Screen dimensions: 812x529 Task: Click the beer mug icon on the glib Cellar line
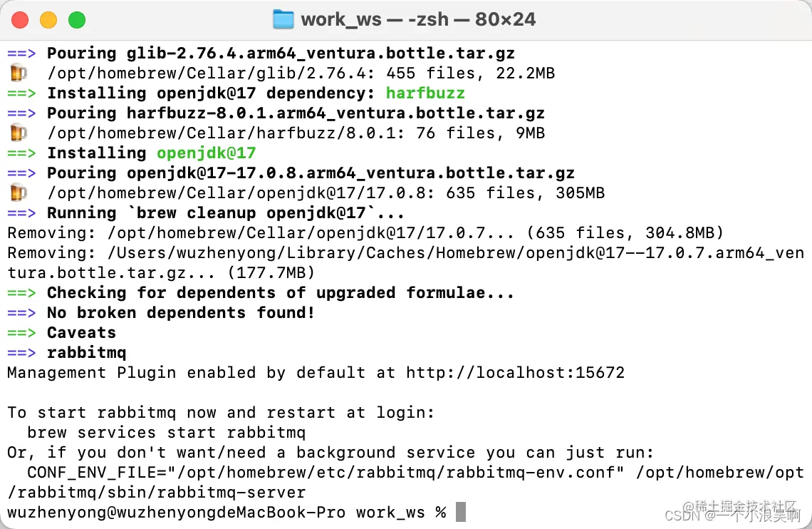[x=19, y=73]
